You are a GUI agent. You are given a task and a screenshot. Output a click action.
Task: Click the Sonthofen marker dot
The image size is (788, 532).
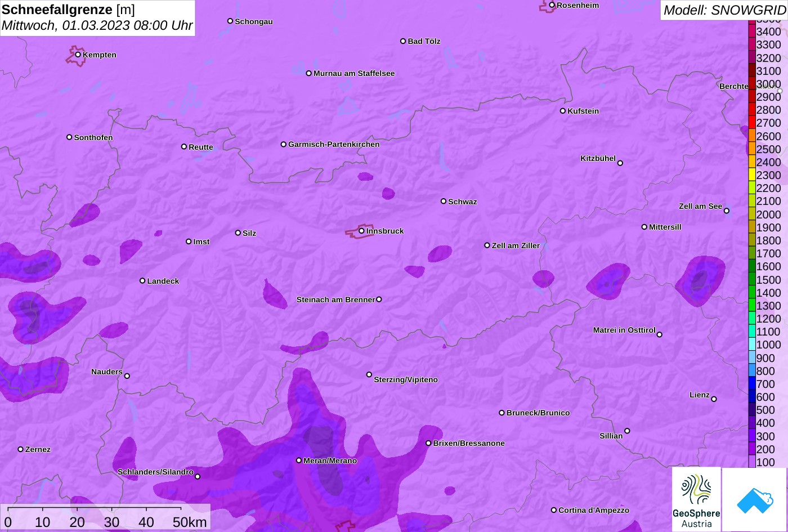tap(69, 137)
